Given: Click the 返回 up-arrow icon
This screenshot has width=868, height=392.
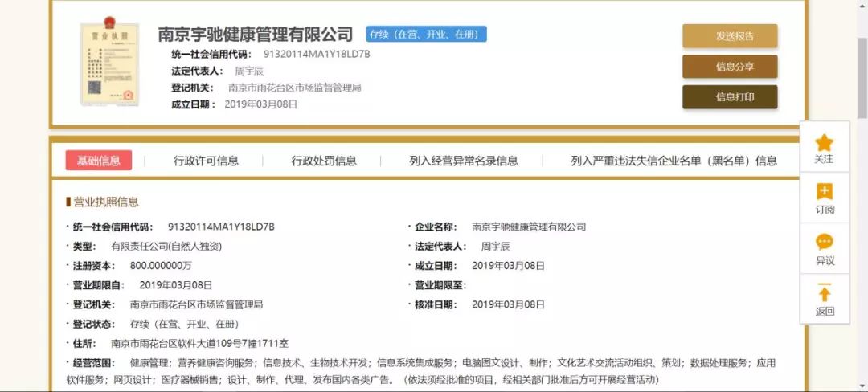Looking at the screenshot, I should click(x=825, y=292).
